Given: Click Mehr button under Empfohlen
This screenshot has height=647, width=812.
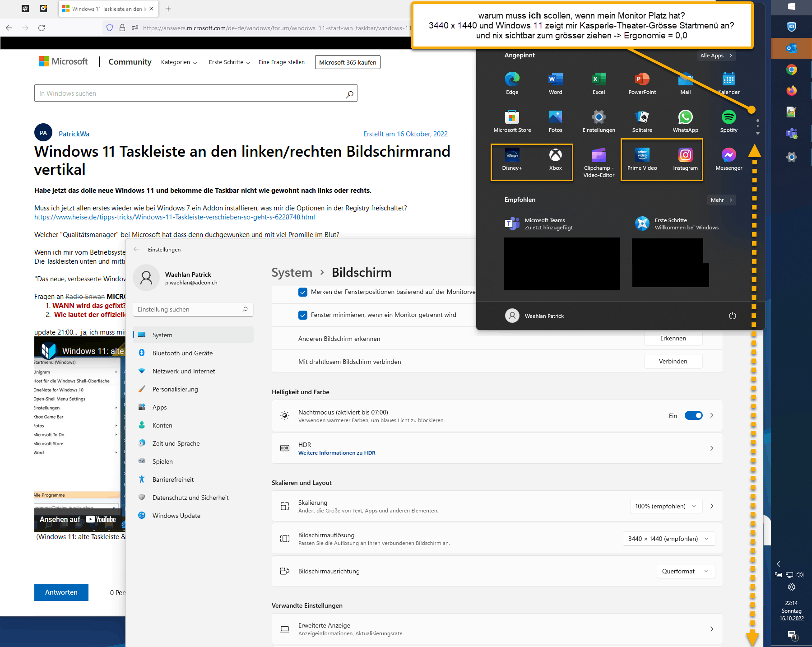Looking at the screenshot, I should click(721, 200).
